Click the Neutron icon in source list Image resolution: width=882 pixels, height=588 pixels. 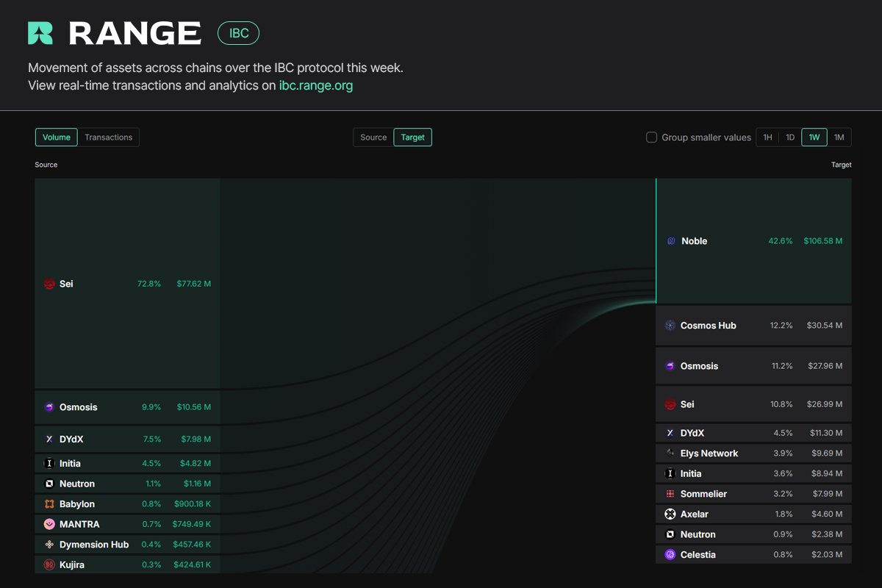(49, 484)
